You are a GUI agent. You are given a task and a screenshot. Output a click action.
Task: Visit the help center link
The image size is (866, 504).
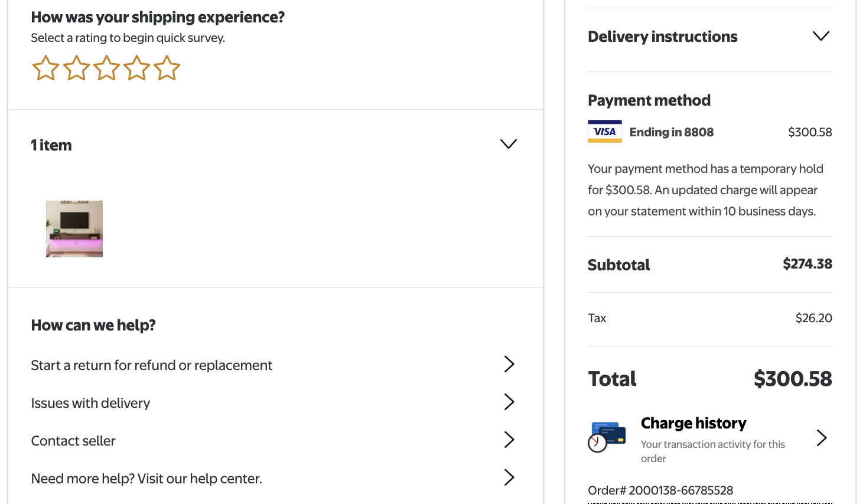(146, 479)
